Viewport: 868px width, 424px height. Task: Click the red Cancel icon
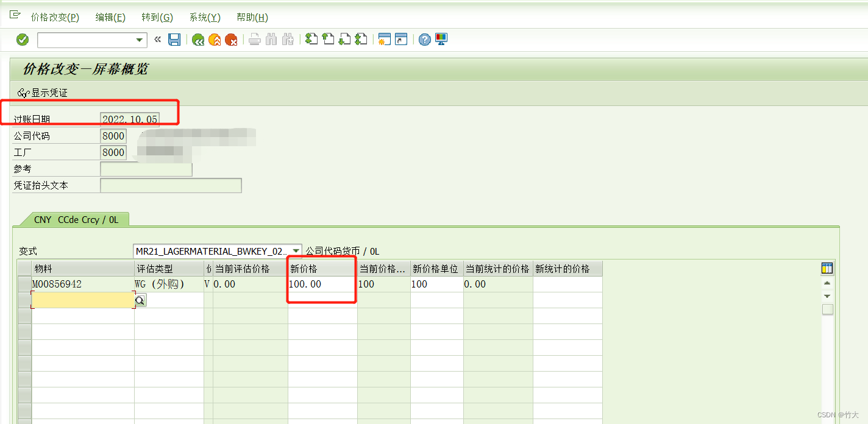[232, 39]
